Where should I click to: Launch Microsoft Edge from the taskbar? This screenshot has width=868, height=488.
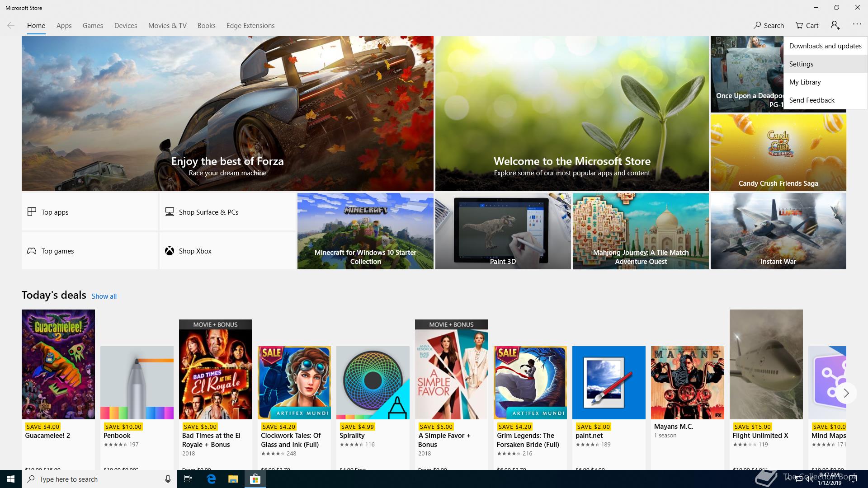pyautogui.click(x=211, y=479)
